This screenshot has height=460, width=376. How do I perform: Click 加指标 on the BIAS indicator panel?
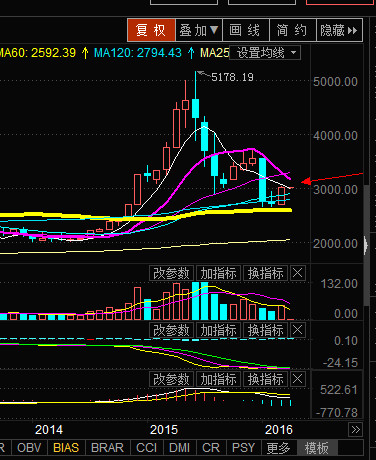click(x=218, y=330)
